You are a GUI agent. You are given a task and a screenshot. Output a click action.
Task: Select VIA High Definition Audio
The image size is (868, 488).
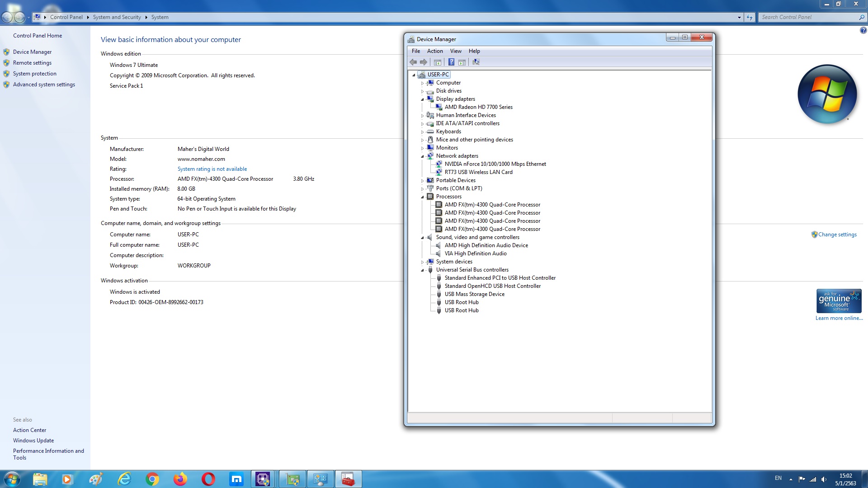click(x=476, y=253)
